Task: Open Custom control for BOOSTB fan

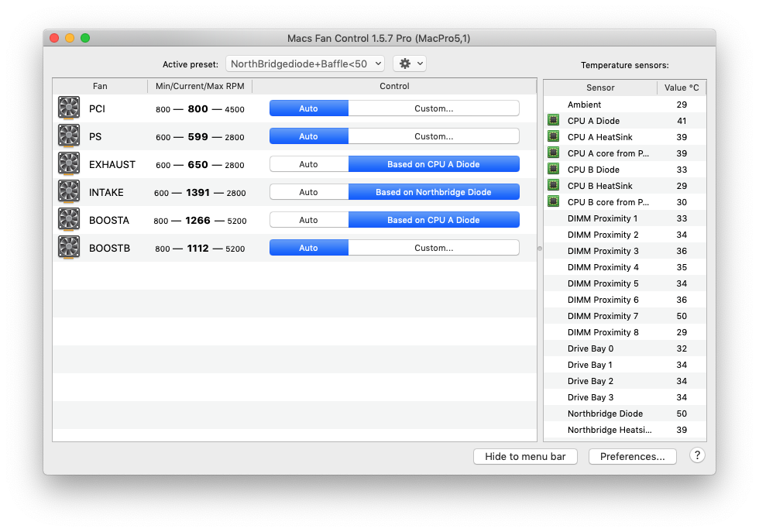Action: [434, 248]
